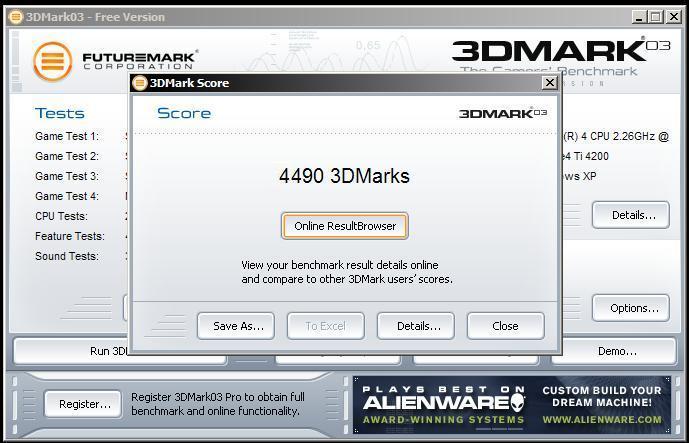Click the Score heading in the dialog

tap(184, 113)
